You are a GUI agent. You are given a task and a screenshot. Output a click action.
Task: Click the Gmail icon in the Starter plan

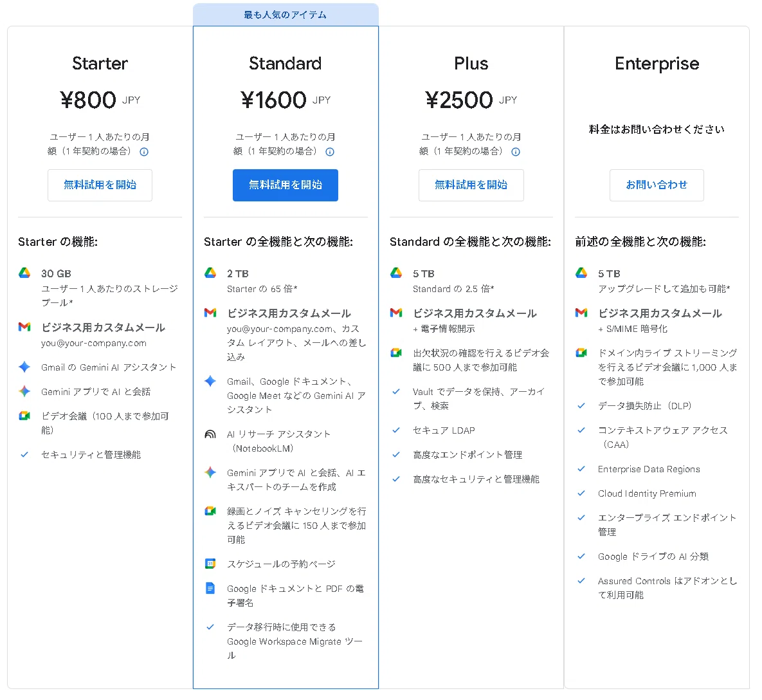coord(24,327)
